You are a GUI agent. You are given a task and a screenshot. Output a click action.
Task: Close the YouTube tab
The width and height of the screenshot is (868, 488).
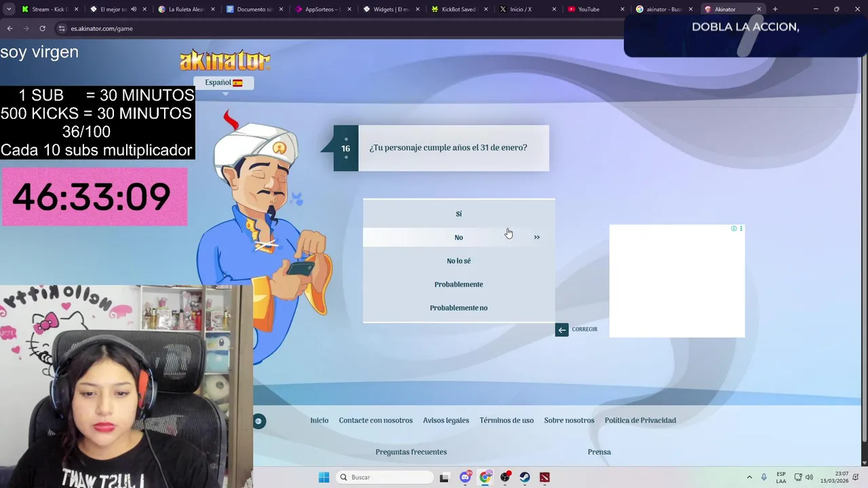[622, 9]
